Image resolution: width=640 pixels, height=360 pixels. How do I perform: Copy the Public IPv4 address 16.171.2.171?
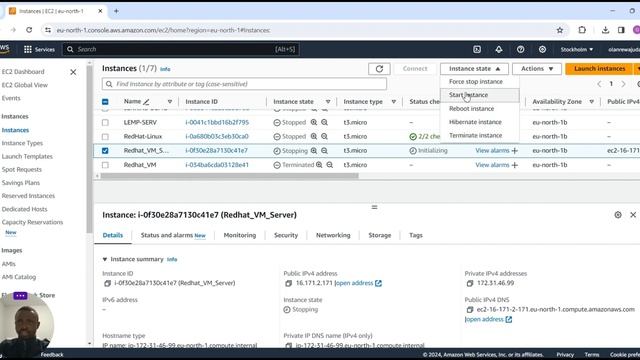[x=289, y=283]
